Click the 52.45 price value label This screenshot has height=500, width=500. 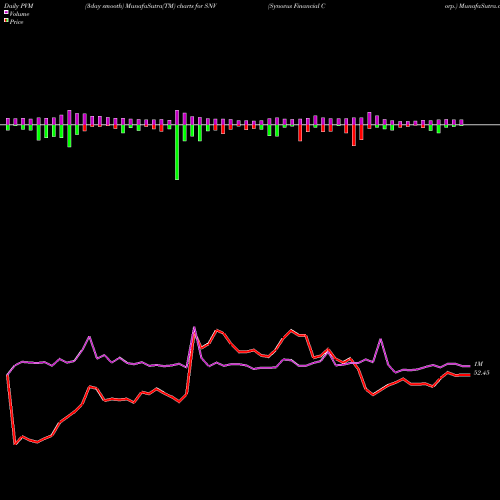pos(481,373)
